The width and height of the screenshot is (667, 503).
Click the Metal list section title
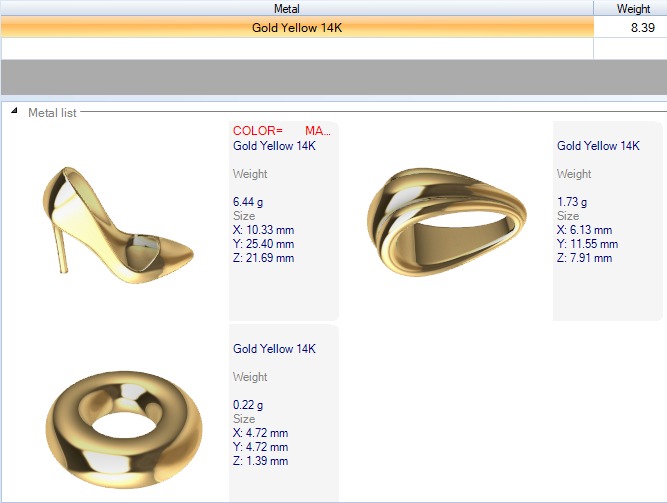(x=52, y=113)
